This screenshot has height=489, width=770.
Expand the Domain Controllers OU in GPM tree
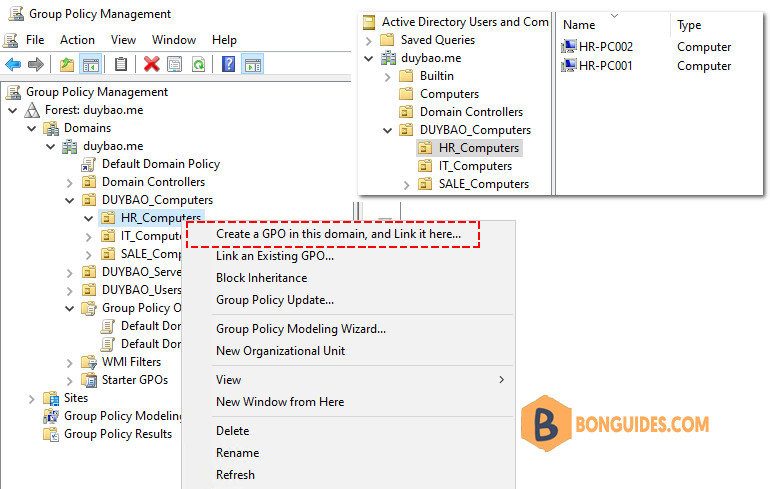[x=70, y=183]
